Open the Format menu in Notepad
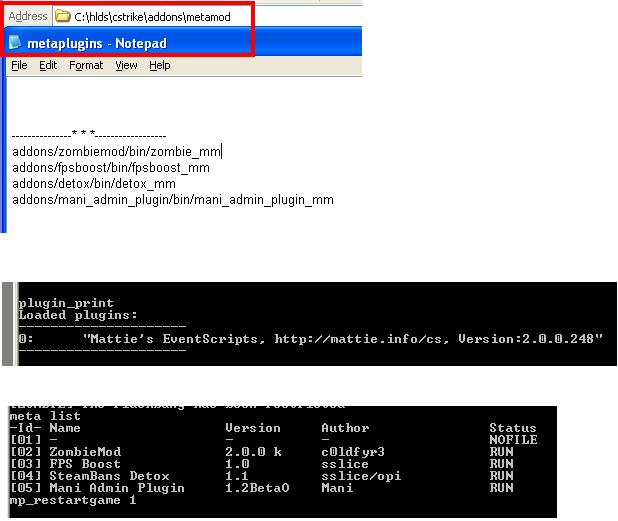This screenshot has height=521, width=618. click(x=86, y=65)
